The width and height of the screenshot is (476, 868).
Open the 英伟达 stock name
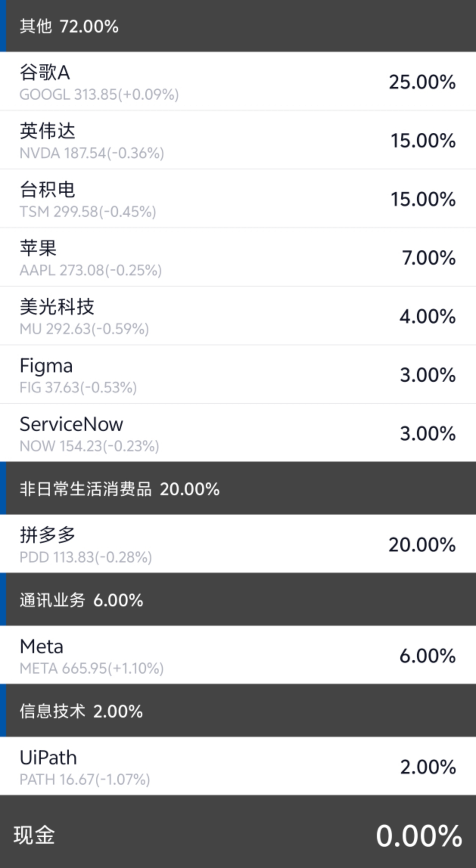pyautogui.click(x=47, y=131)
